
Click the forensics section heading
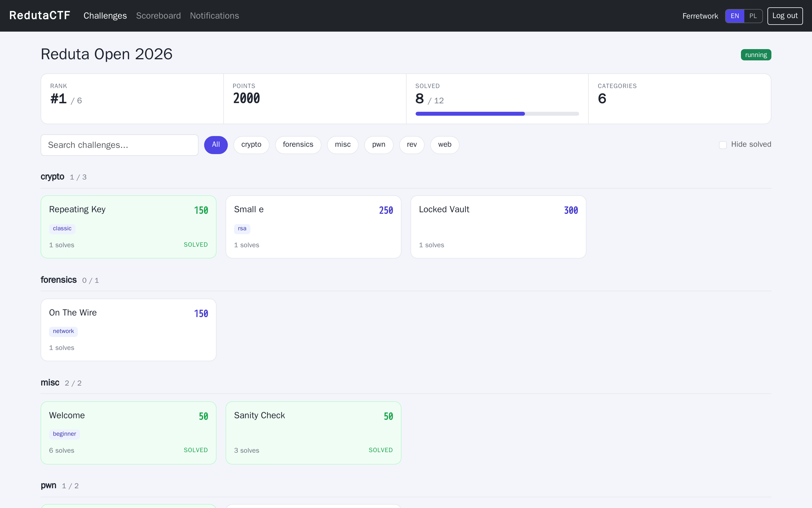pos(59,280)
